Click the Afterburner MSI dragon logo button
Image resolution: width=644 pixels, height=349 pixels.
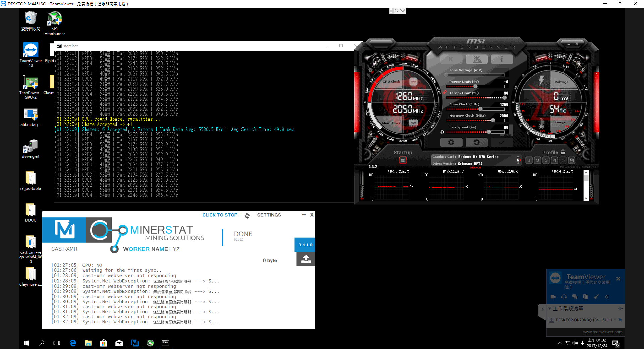(477, 59)
